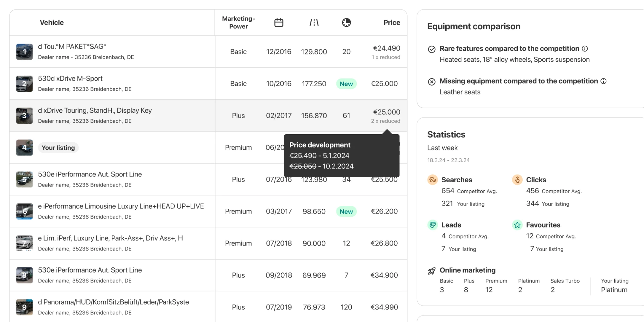Open info icon beside Missing equipment heading
The height and width of the screenshot is (322, 644).
603,81
